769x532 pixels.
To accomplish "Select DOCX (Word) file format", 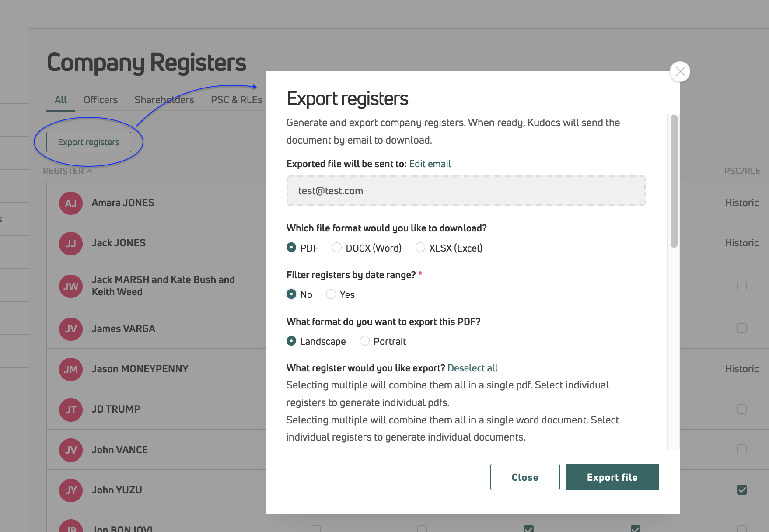I will pyautogui.click(x=337, y=248).
